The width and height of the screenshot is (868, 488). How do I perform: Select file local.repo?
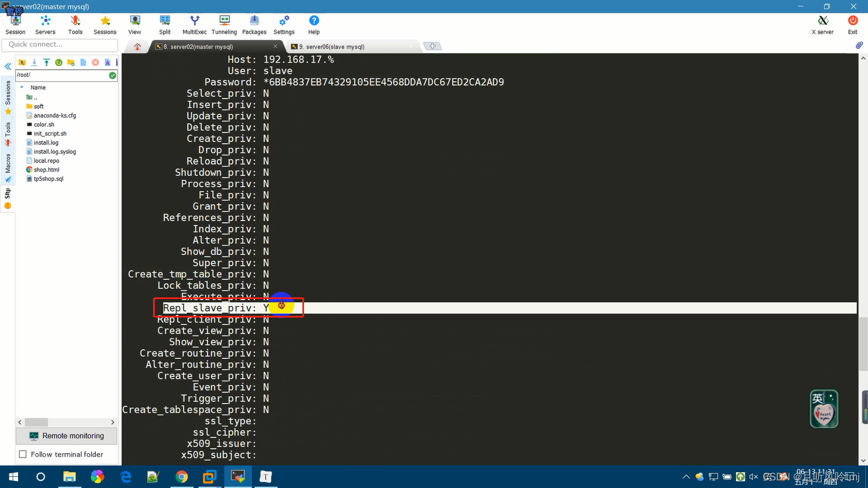click(43, 161)
